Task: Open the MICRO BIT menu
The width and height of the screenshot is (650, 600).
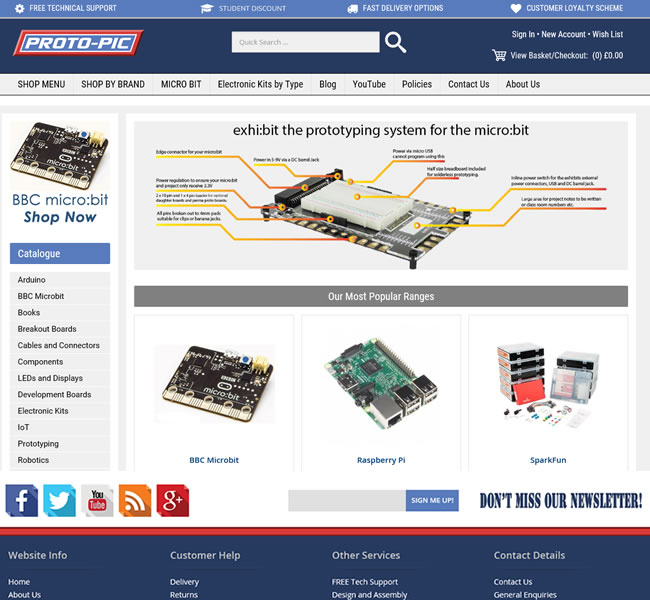Action: point(181,84)
